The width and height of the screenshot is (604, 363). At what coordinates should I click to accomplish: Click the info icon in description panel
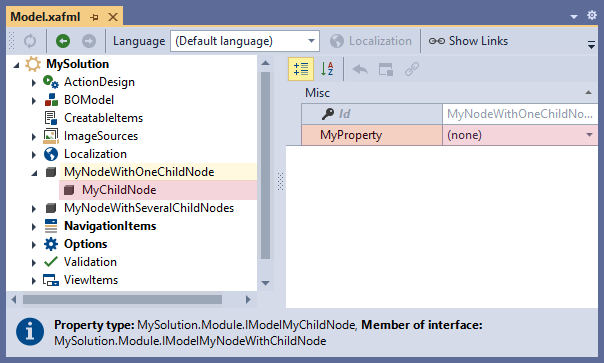click(30, 332)
